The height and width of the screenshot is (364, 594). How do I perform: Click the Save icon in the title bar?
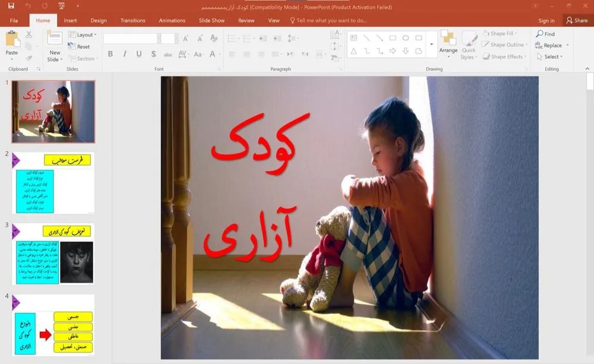click(x=11, y=6)
